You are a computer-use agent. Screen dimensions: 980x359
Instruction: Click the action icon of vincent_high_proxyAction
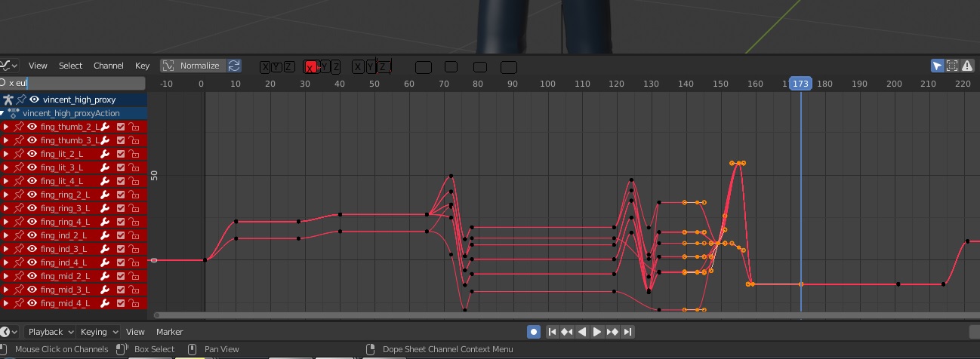pyautogui.click(x=14, y=113)
